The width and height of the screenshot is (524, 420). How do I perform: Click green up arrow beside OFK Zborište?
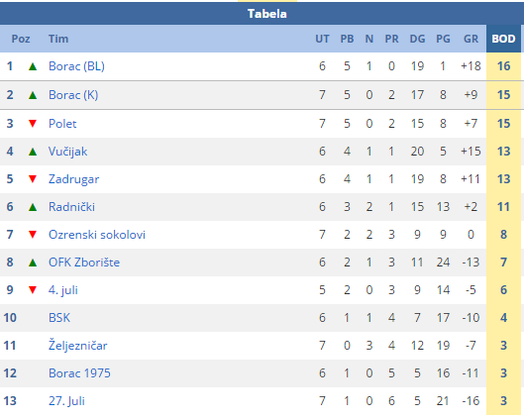(33, 262)
